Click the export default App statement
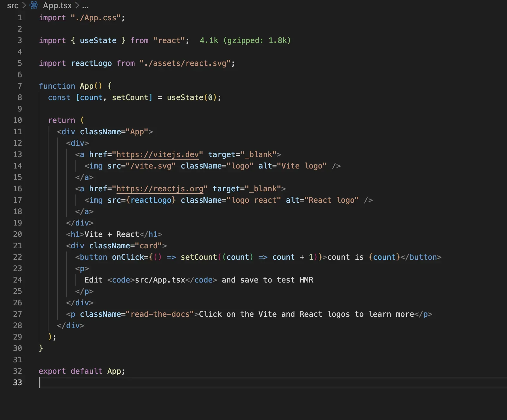Image resolution: width=507 pixels, height=420 pixels. coord(82,371)
